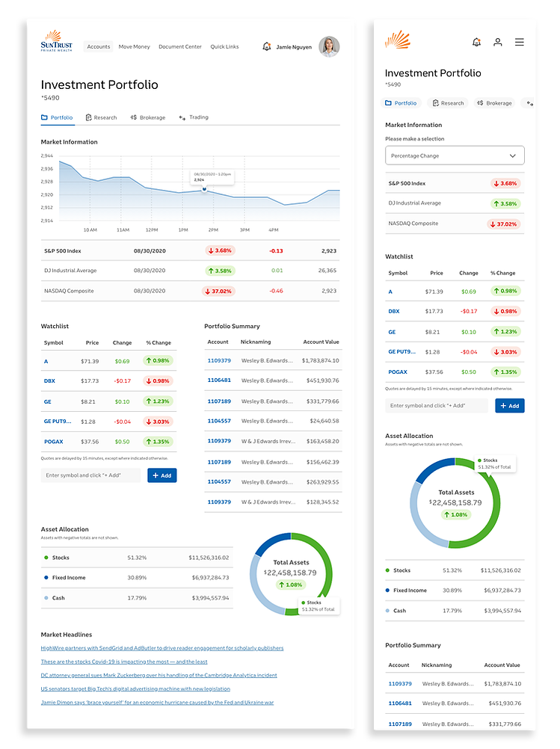Open account 1109379 valued $163,458.20

[x=219, y=441]
